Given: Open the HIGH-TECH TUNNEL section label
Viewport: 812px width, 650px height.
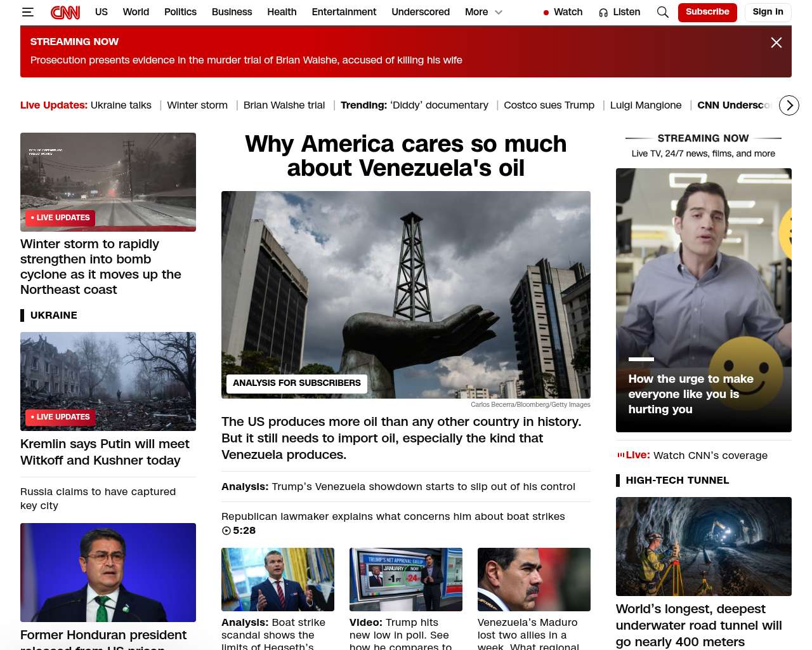Looking at the screenshot, I should coord(678,481).
